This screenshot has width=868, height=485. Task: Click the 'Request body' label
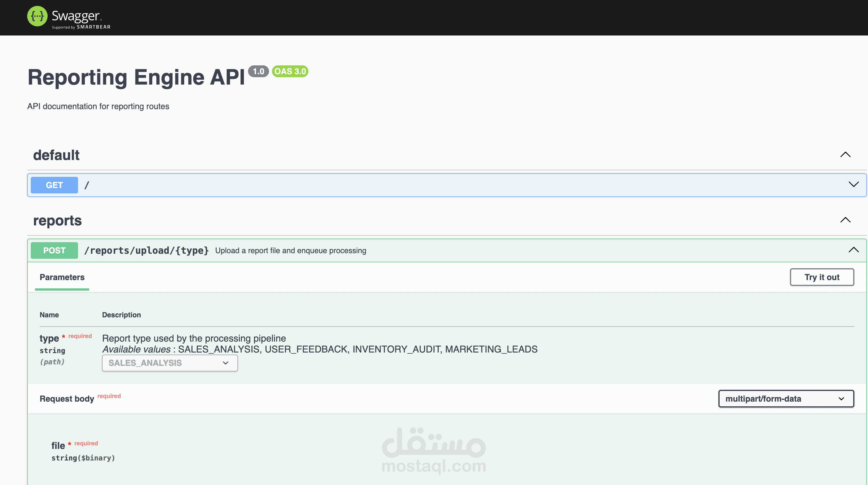tap(67, 399)
